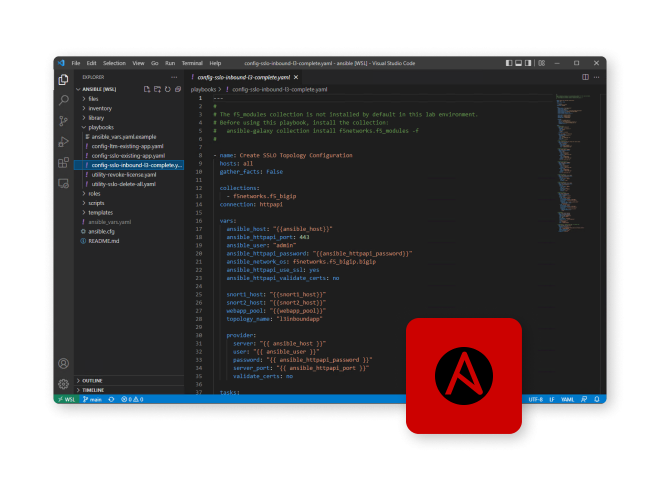
Task: Expand the Timeline section
Action: [129, 390]
